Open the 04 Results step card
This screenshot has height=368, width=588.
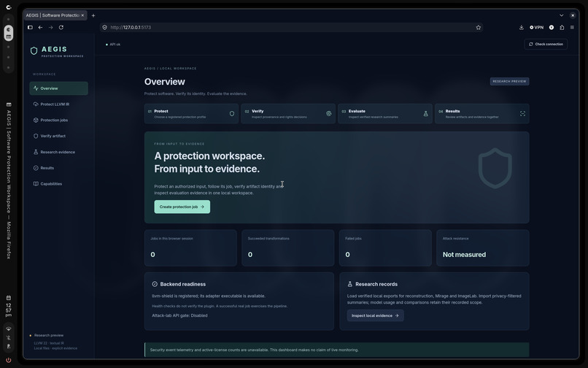pyautogui.click(x=482, y=113)
